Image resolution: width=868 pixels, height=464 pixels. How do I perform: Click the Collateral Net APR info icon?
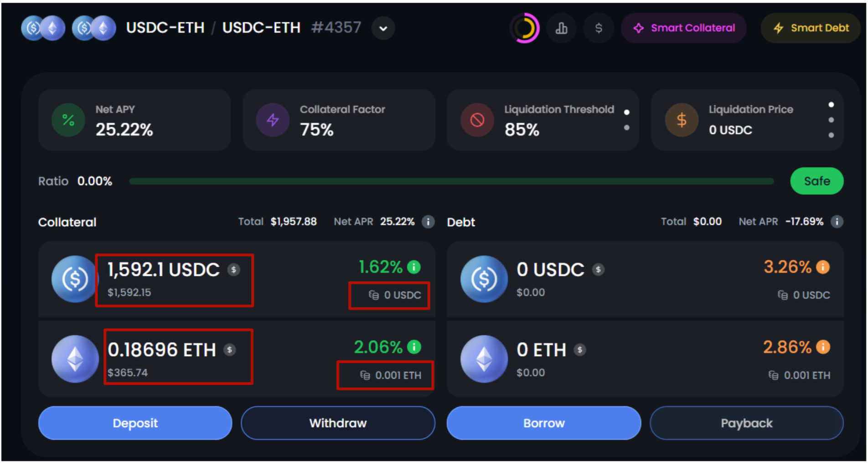click(x=428, y=222)
